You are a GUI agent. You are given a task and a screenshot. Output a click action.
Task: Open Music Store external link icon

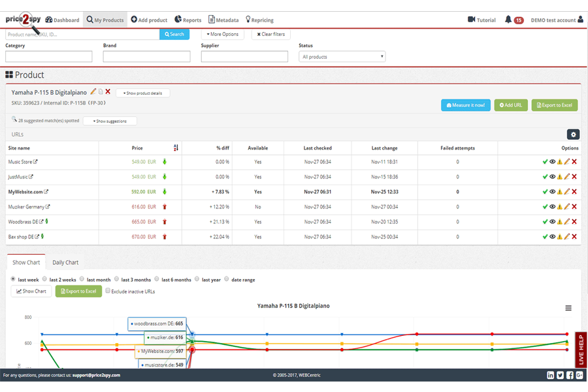[35, 161]
